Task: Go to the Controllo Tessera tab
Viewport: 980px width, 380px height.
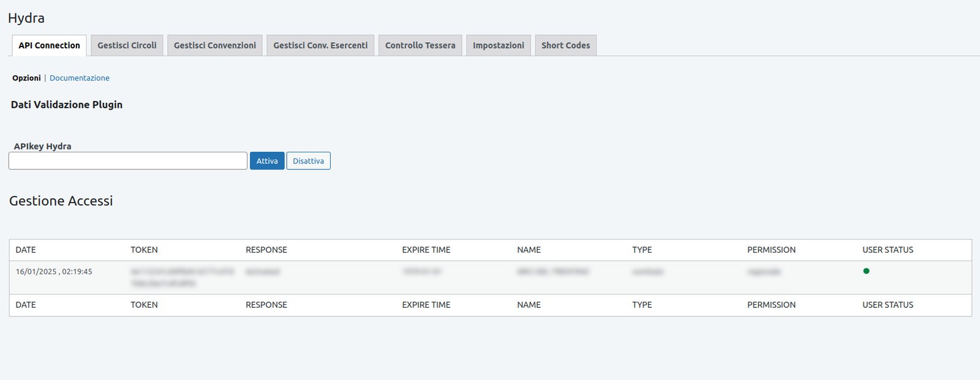Action: [420, 45]
